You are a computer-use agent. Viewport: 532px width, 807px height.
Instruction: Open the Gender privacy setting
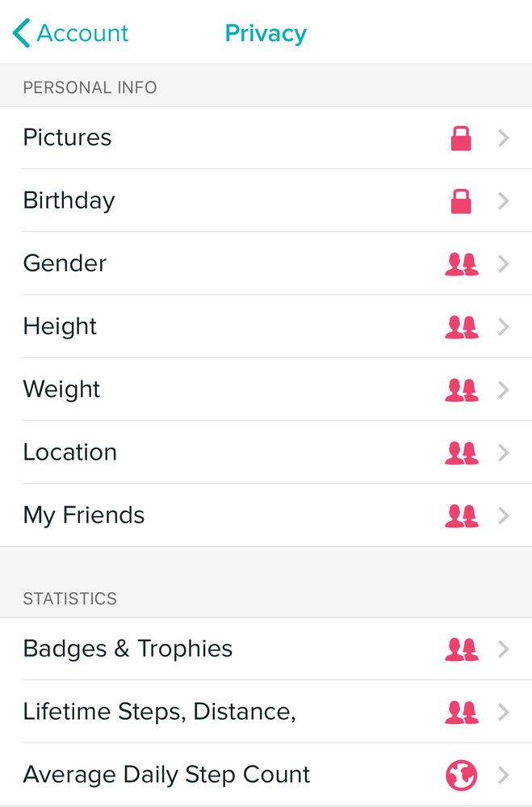coord(65,264)
